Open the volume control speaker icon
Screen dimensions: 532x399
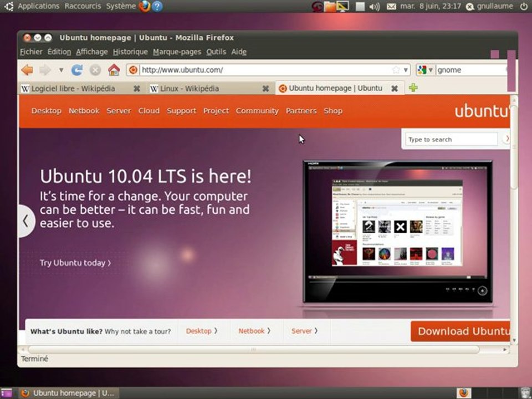(375, 7)
